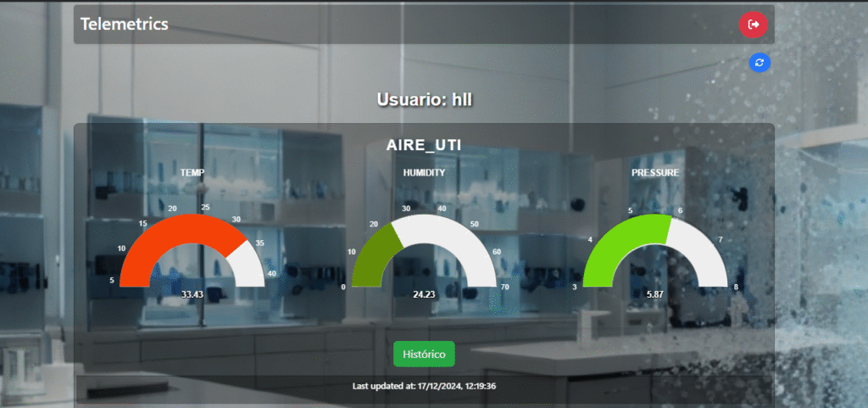Click the Last updated timestamp

click(x=424, y=387)
